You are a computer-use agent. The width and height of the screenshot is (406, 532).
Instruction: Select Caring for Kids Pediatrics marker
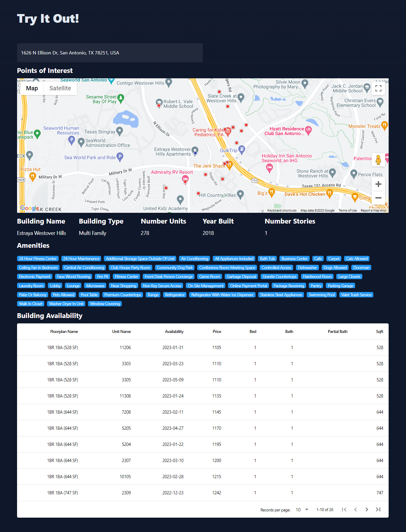click(x=228, y=132)
